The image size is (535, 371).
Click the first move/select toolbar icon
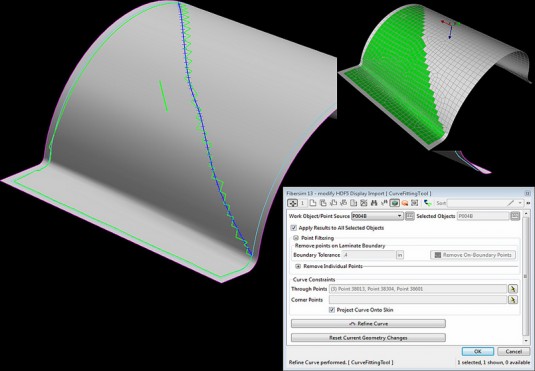[292, 203]
